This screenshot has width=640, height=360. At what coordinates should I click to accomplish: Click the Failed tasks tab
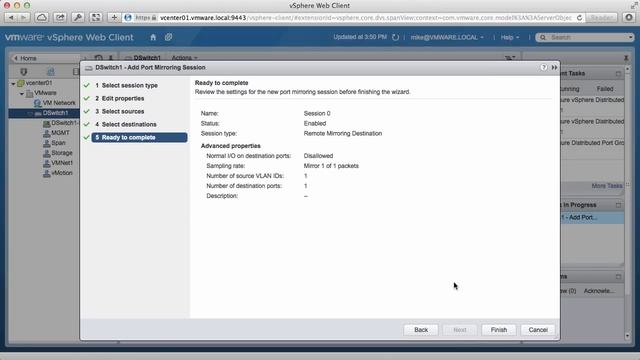[604, 89]
